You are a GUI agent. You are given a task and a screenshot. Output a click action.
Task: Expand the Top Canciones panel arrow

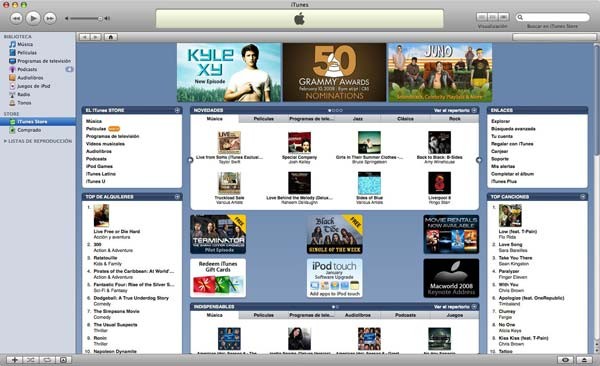tap(582, 197)
